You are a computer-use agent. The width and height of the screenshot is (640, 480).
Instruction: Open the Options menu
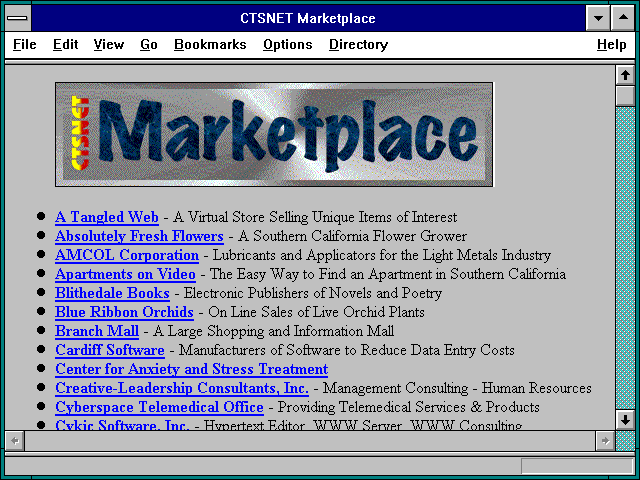[288, 44]
